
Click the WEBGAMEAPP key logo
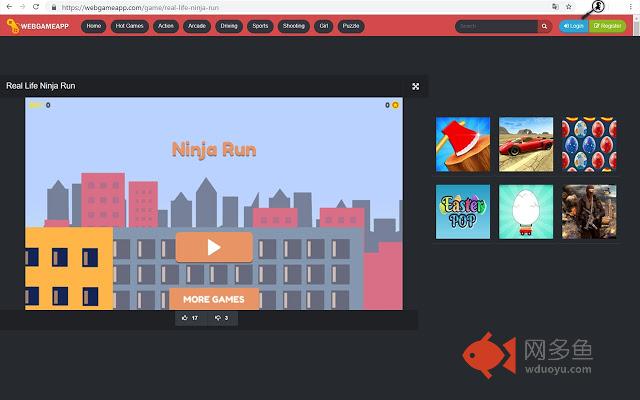13,26
